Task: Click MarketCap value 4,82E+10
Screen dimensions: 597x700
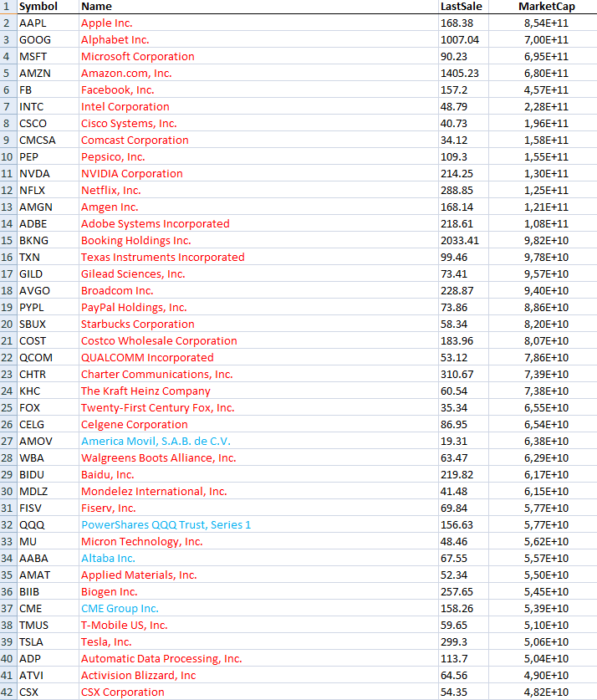Action: tap(543, 692)
